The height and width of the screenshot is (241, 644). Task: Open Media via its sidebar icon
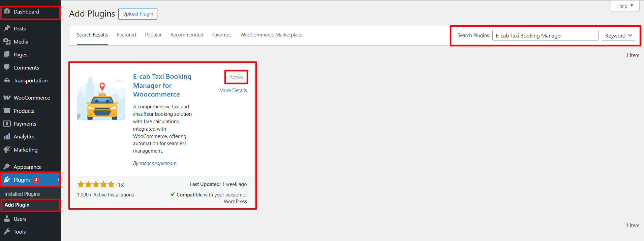[7, 42]
